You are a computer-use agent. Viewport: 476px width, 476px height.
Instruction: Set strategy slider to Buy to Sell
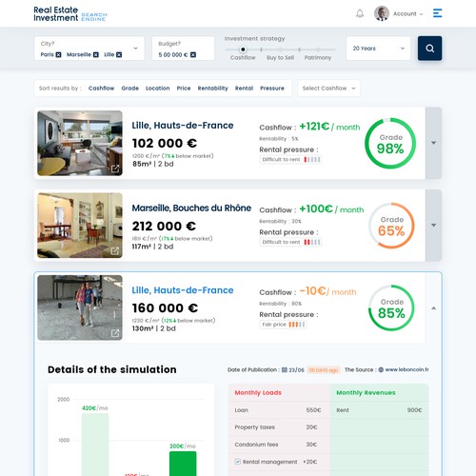pyautogui.click(x=280, y=50)
